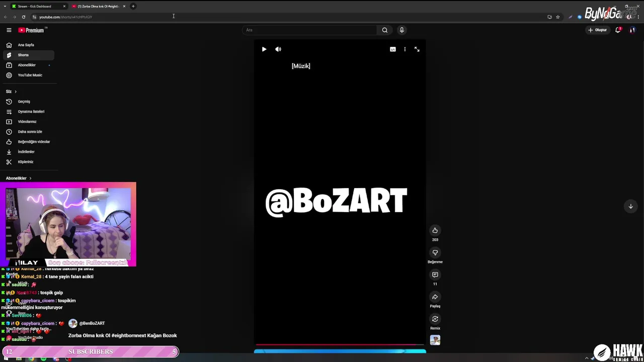Click the purple feather extension icon
Screen dimensions: 644x362
(571, 17)
